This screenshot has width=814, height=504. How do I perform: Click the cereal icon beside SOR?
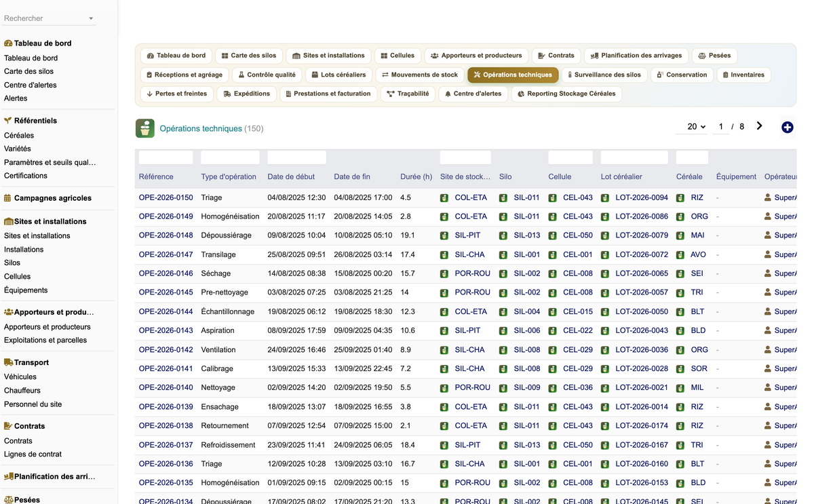(x=680, y=368)
